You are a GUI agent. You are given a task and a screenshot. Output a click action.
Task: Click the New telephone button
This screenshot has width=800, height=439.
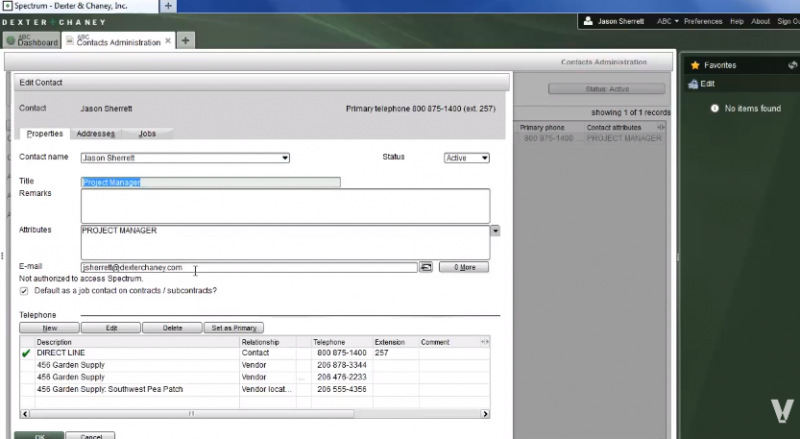[48, 327]
